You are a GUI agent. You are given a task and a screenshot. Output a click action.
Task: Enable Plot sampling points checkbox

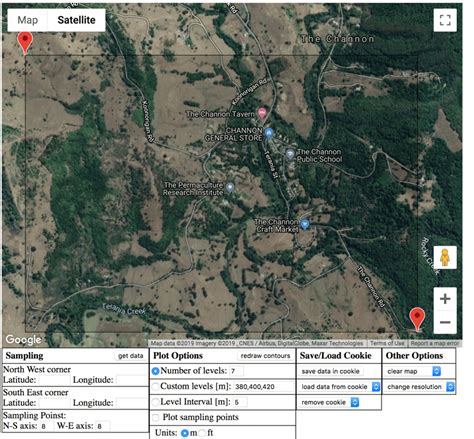[155, 417]
